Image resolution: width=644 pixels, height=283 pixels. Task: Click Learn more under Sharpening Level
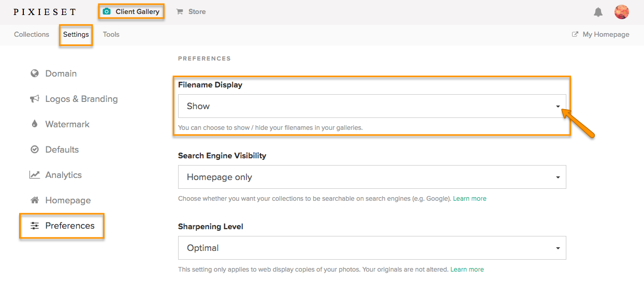point(467,270)
